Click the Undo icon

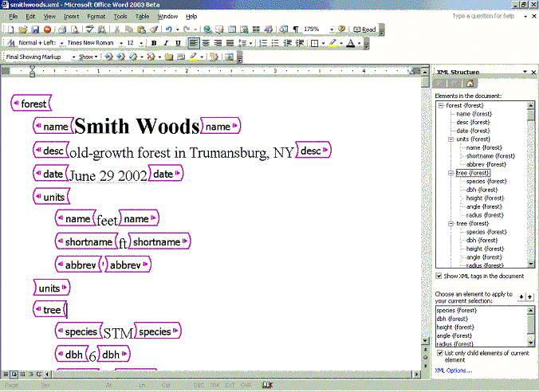[169, 29]
